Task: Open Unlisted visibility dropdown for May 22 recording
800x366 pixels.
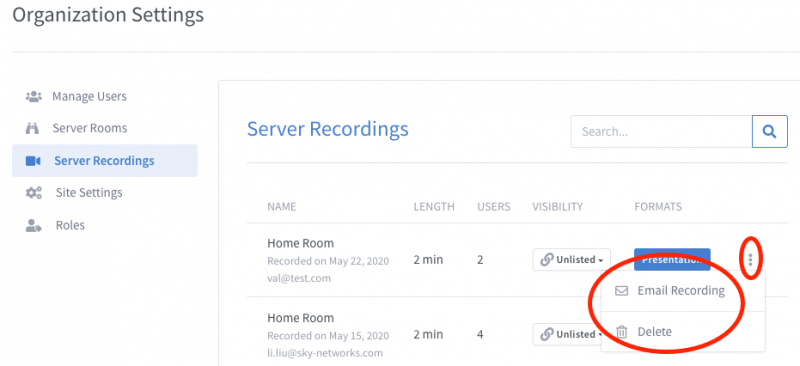Action: [571, 259]
